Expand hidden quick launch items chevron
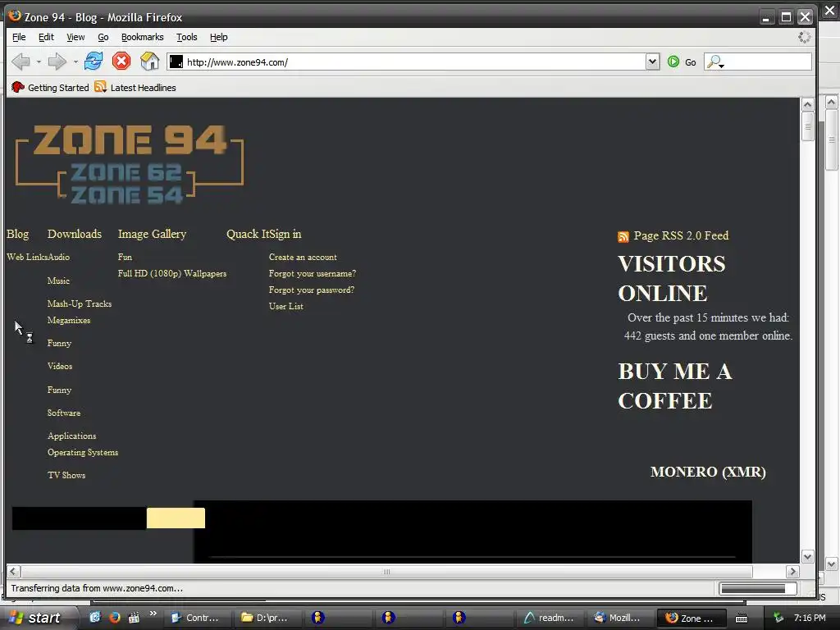840x630 pixels. point(153,614)
